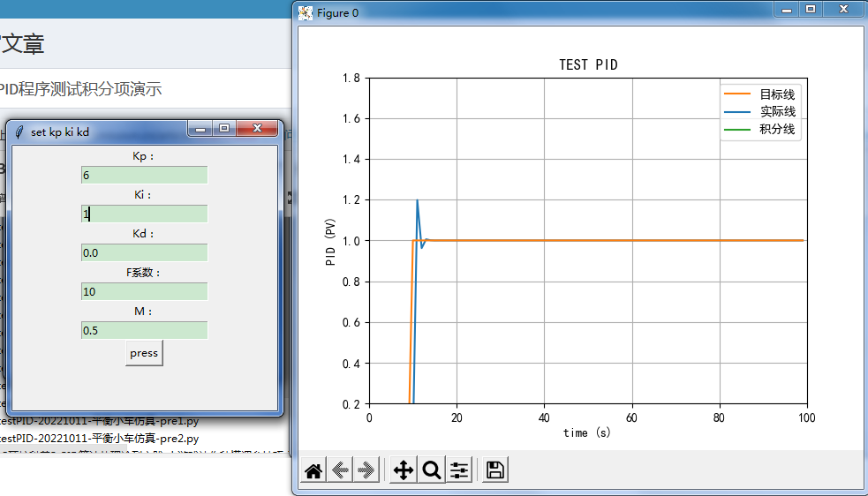Minimize the set kp ki kd window
The height and width of the screenshot is (496, 868).
click(200, 129)
